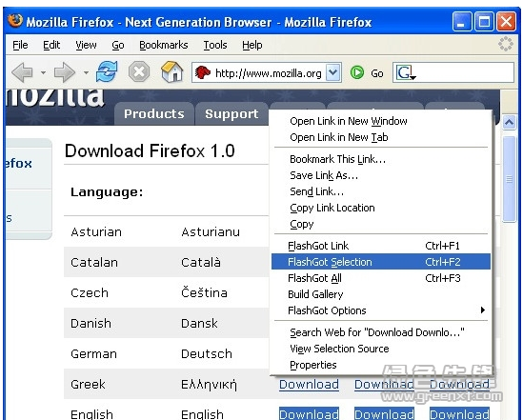The width and height of the screenshot is (523, 420).
Task: Choose View Selection Source
Action: pos(381,349)
